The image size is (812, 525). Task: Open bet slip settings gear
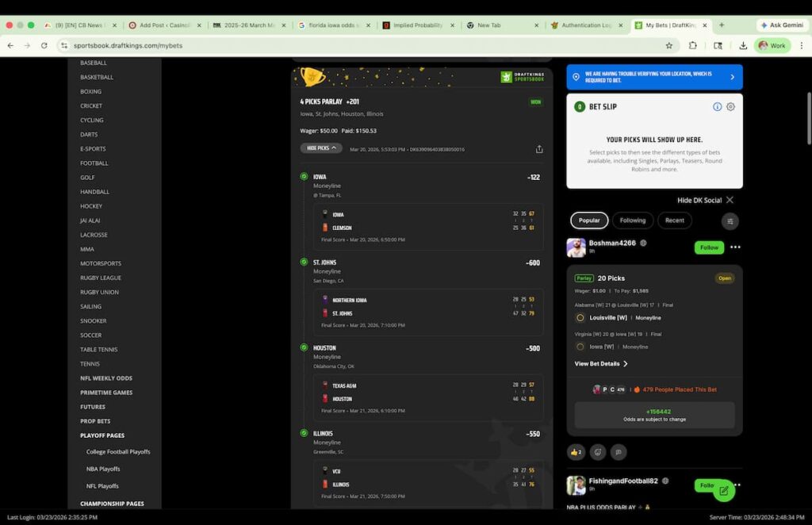point(730,107)
